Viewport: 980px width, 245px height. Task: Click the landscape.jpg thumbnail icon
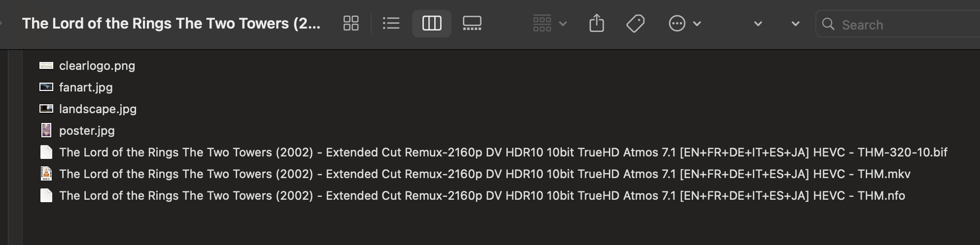click(46, 109)
